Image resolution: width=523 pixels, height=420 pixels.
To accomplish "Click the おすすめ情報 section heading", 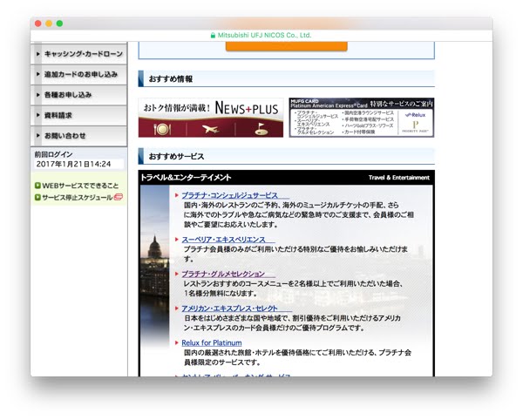I will click(x=171, y=79).
